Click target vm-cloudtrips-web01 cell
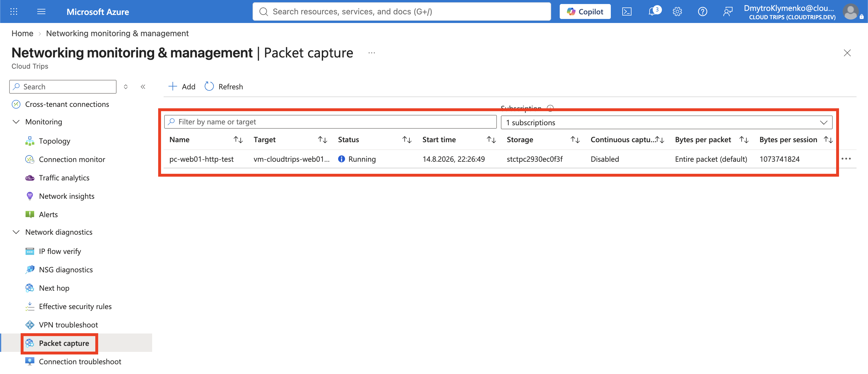 [x=291, y=159]
